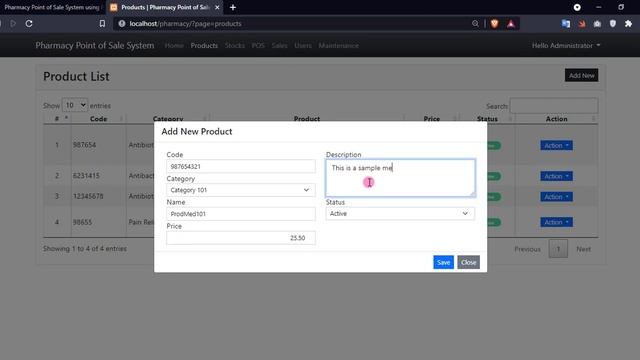Reload the page with the refresh icon
640x360 pixels.
[29, 24]
